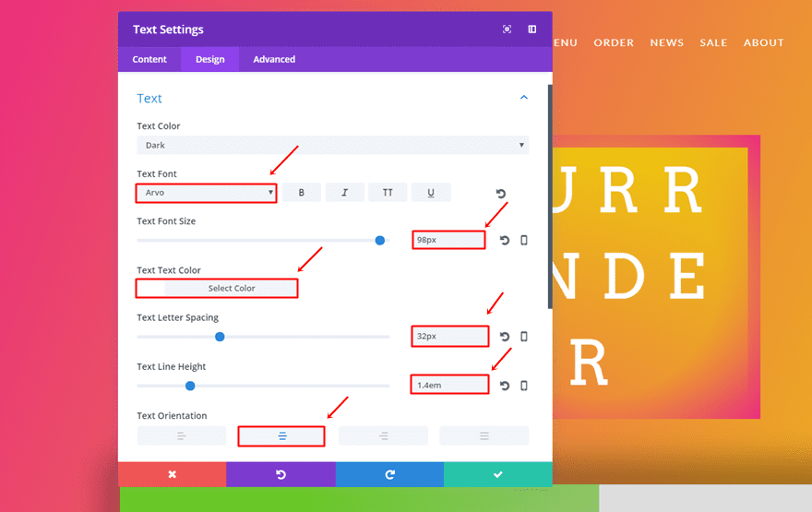Reset the Text Letter Spacing value
This screenshot has width=812, height=512.
[505, 337]
